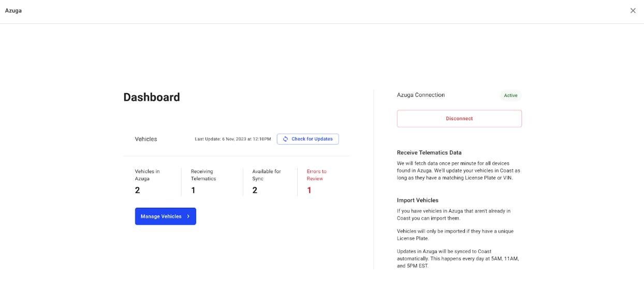Click the Last Update timestamp text
The height and width of the screenshot is (286, 644).
(233, 139)
